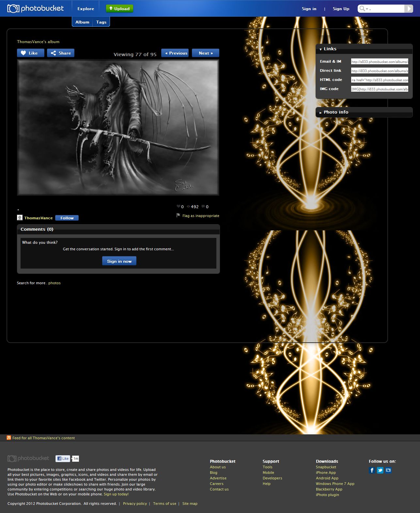420x513 pixels.
Task: Open the ThomasVance profile link
Action: click(x=39, y=218)
